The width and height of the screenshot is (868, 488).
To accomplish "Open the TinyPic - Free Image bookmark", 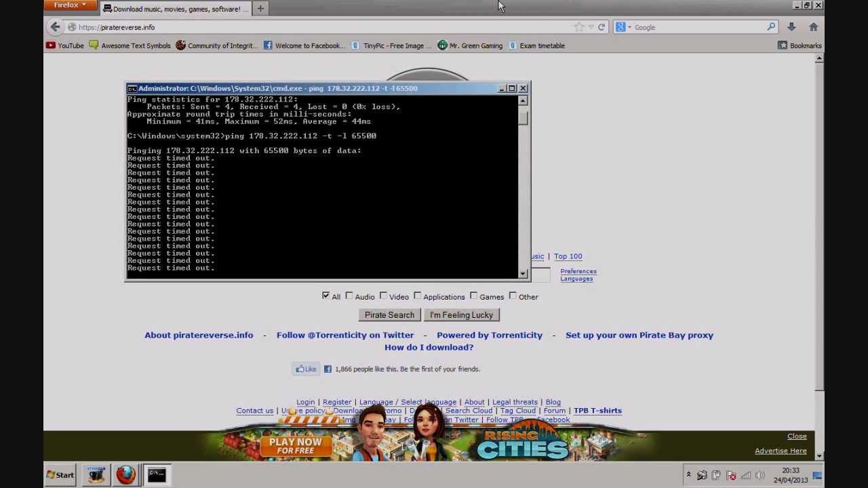I will point(391,45).
